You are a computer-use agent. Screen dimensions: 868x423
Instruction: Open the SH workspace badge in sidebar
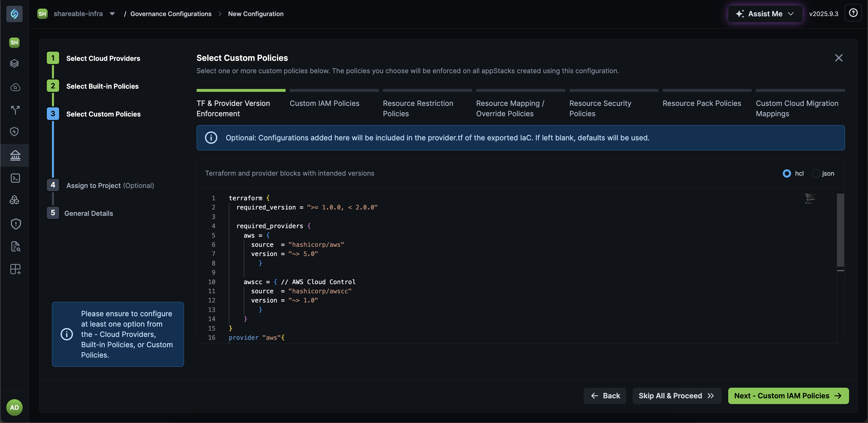point(14,42)
